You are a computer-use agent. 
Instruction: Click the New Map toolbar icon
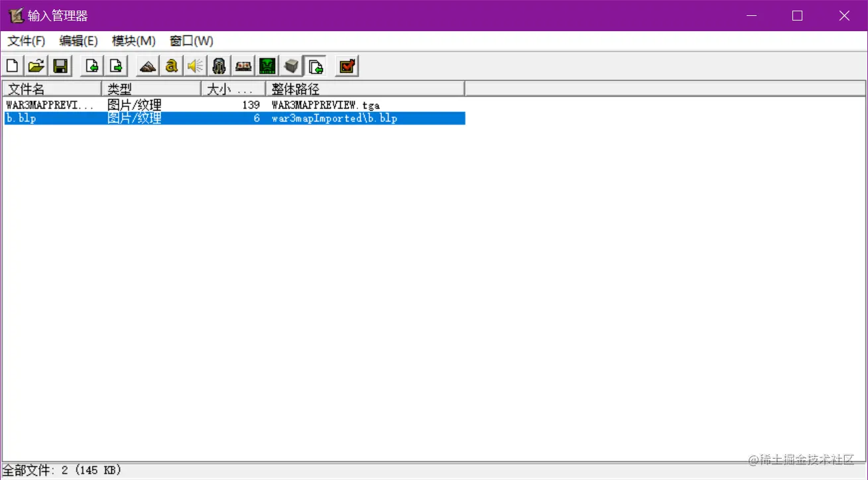pos(13,66)
